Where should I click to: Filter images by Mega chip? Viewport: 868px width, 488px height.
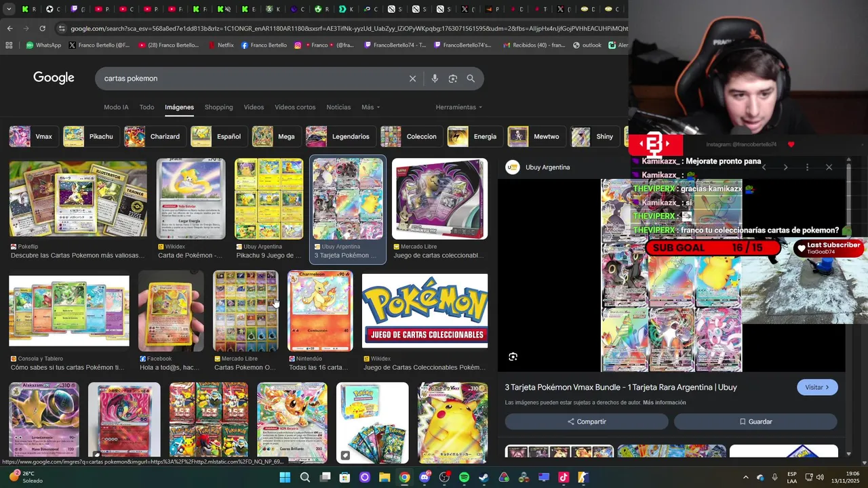(x=275, y=136)
